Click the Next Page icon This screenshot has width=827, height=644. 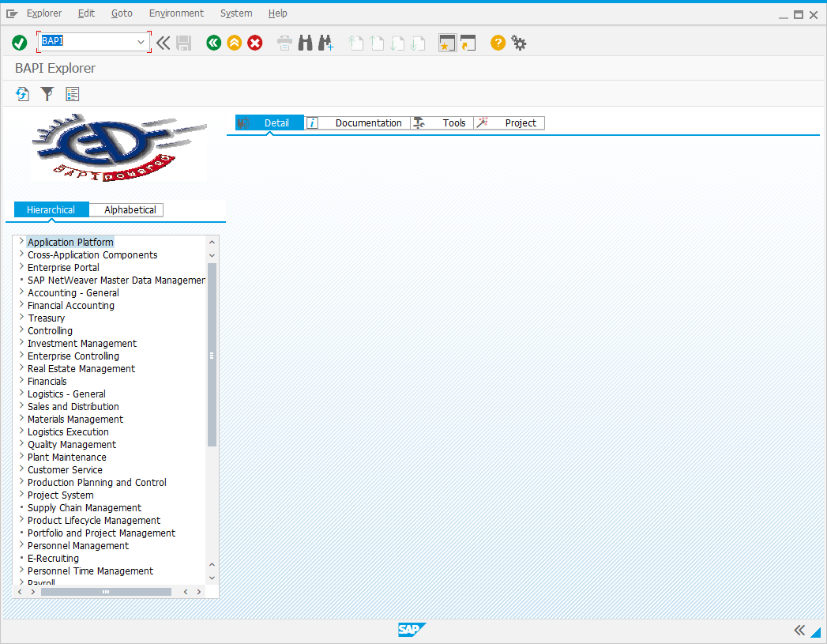pyautogui.click(x=397, y=43)
